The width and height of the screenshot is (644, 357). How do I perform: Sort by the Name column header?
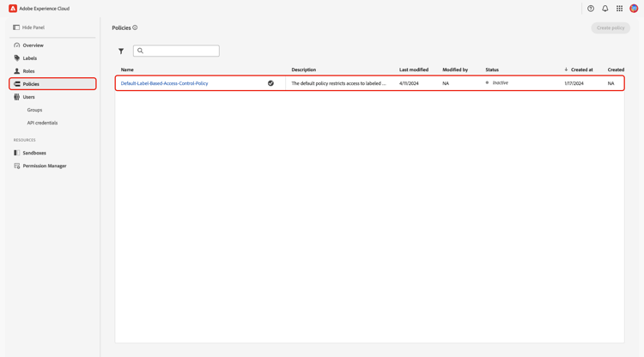[x=127, y=70]
